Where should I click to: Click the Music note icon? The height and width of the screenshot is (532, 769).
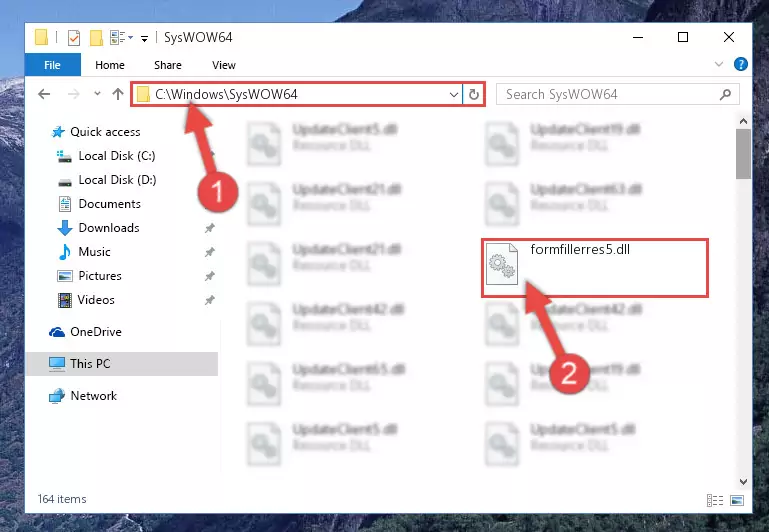(x=65, y=252)
